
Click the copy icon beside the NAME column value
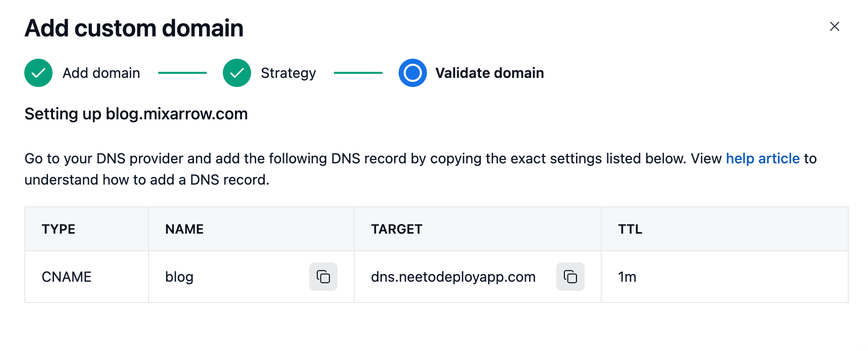(x=323, y=277)
